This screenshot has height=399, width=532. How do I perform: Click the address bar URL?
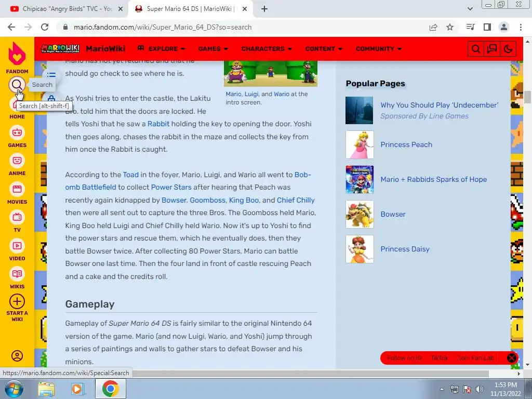(163, 27)
